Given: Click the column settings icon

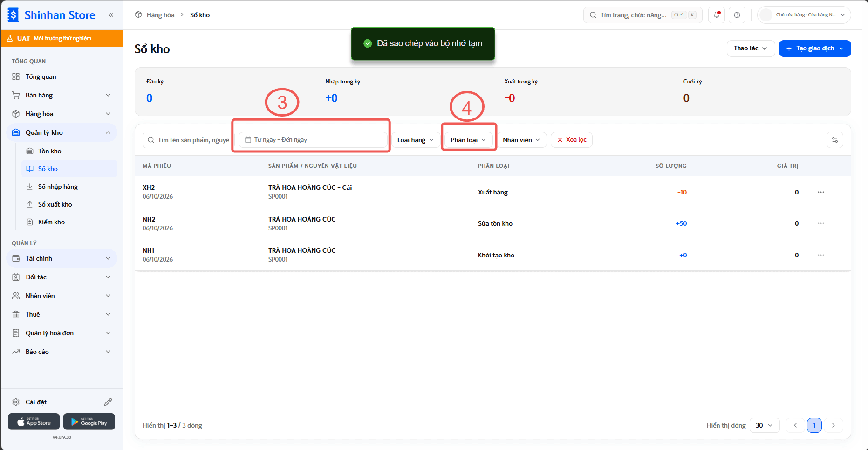Looking at the screenshot, I should (835, 140).
